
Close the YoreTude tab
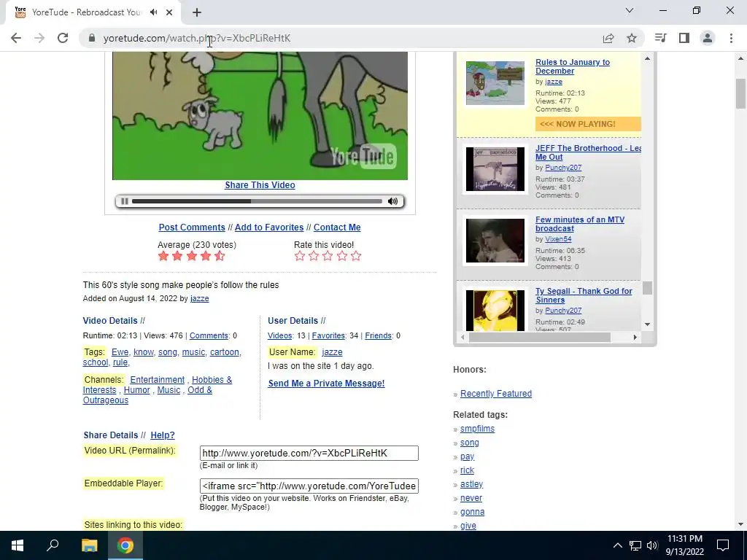[169, 12]
